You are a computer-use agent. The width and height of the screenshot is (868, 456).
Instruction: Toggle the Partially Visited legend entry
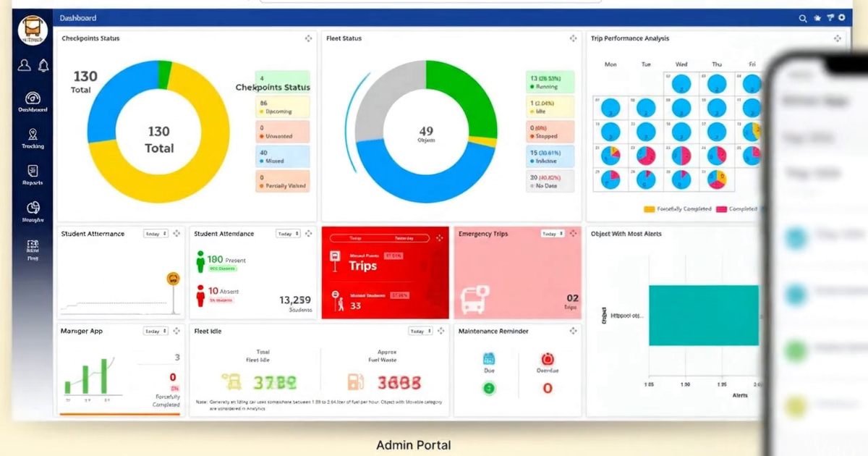pos(282,181)
